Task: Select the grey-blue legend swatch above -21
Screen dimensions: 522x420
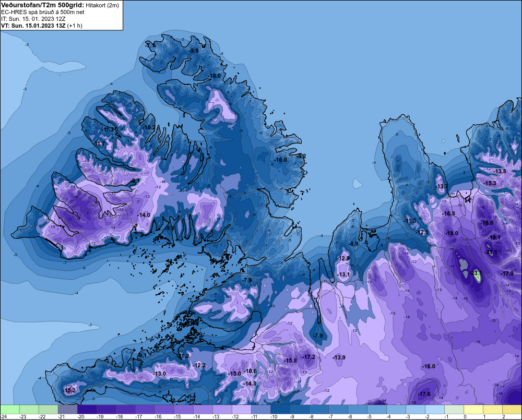Action: point(67,409)
